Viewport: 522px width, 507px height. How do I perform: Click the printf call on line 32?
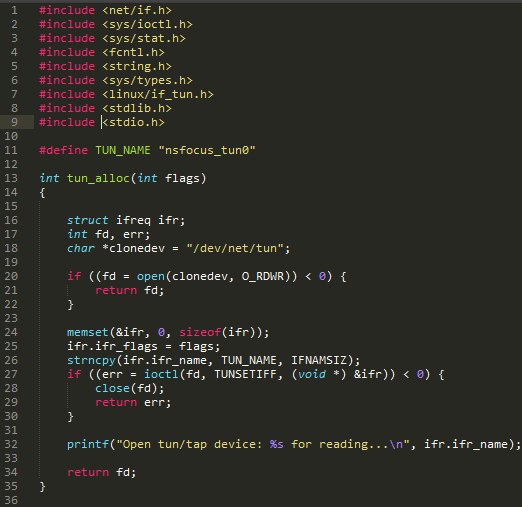(88, 444)
